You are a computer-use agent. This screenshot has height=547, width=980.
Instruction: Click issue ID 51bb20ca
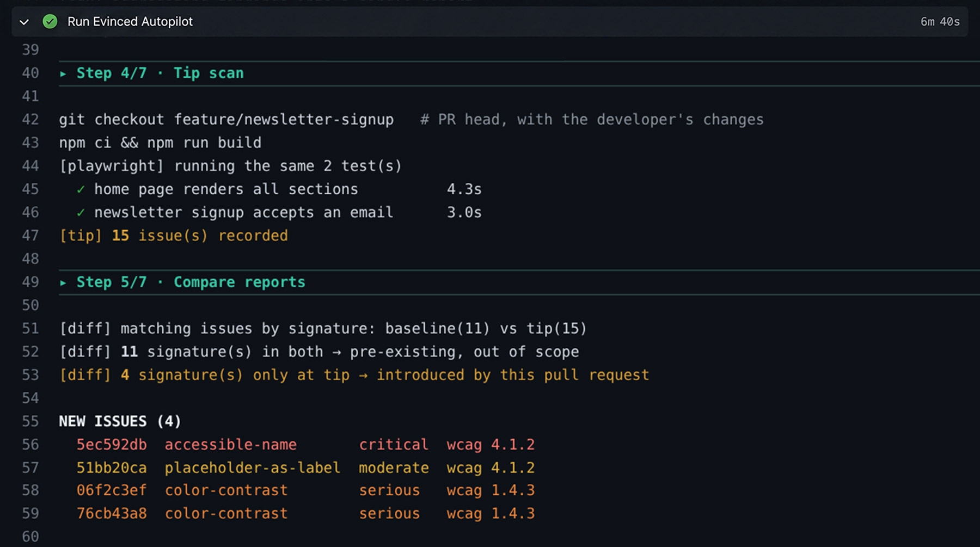(x=112, y=468)
